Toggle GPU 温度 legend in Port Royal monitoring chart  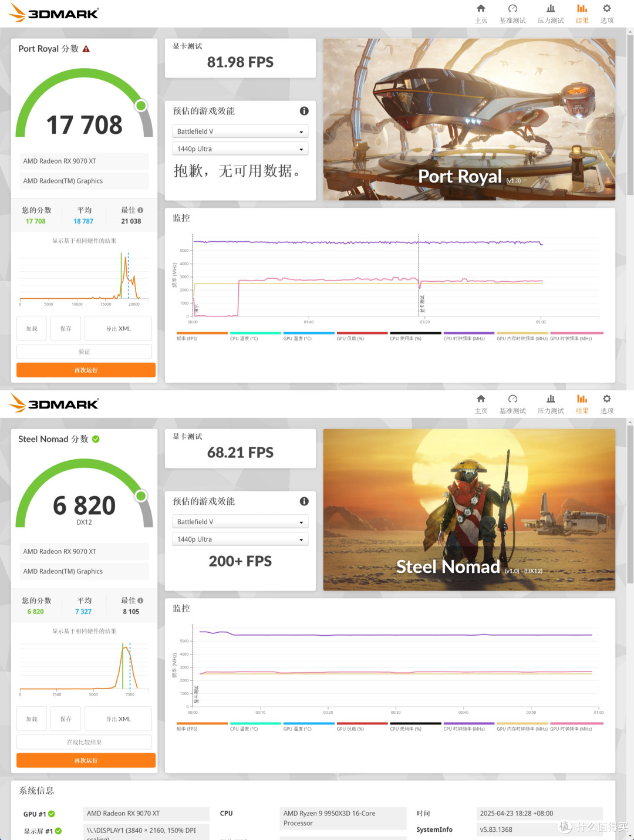[309, 336]
